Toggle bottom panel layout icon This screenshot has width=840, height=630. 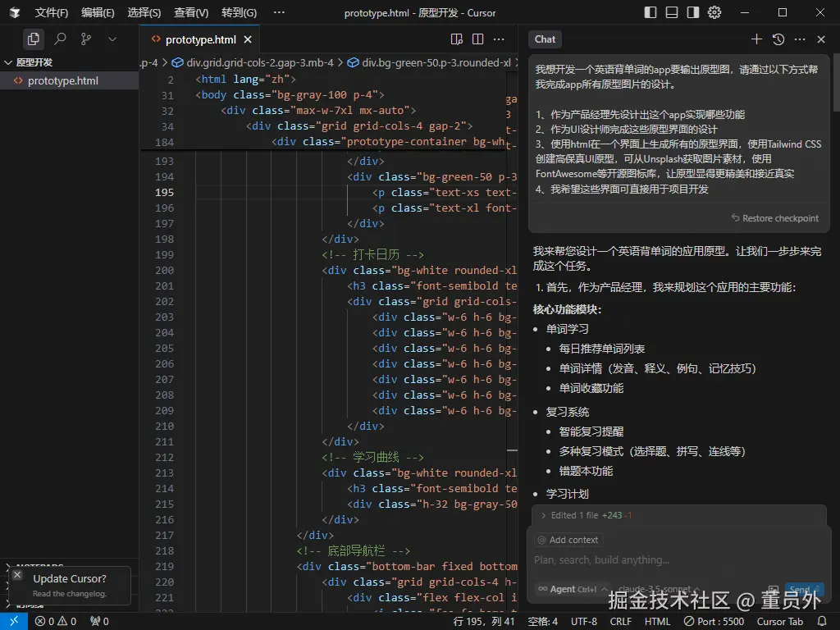pyautogui.click(x=672, y=12)
